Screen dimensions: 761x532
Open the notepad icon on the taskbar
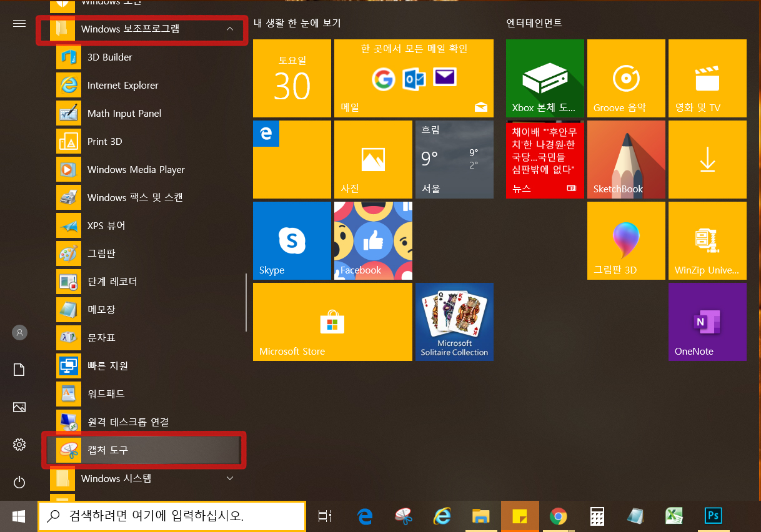coord(635,516)
